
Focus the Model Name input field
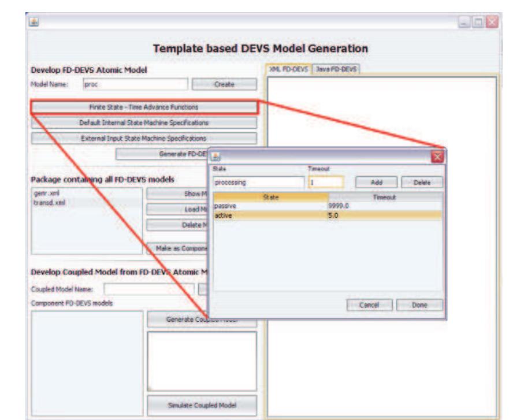coord(135,84)
